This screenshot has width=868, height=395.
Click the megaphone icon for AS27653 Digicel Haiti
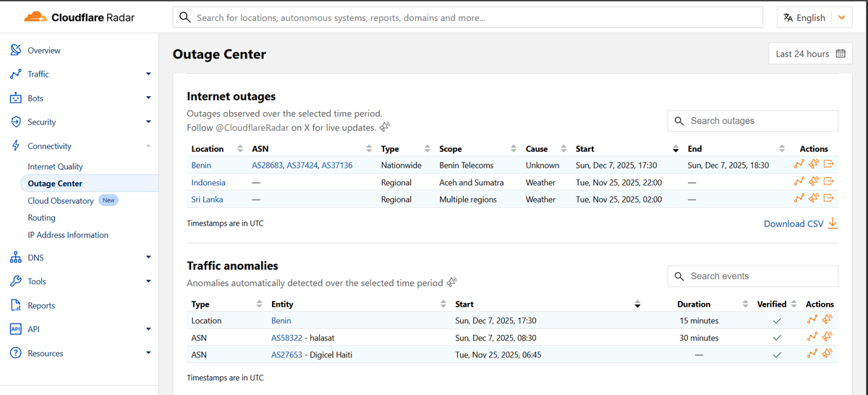(x=827, y=354)
